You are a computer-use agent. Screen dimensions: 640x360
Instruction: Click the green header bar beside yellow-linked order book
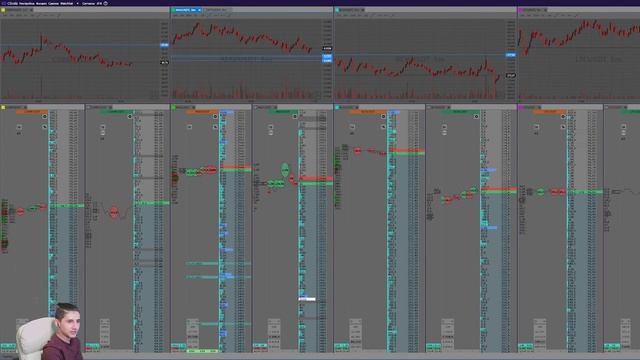tap(117, 111)
